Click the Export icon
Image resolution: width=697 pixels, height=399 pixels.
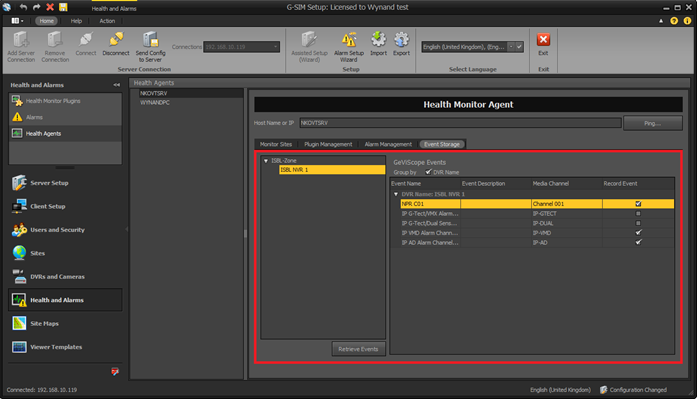pos(401,40)
